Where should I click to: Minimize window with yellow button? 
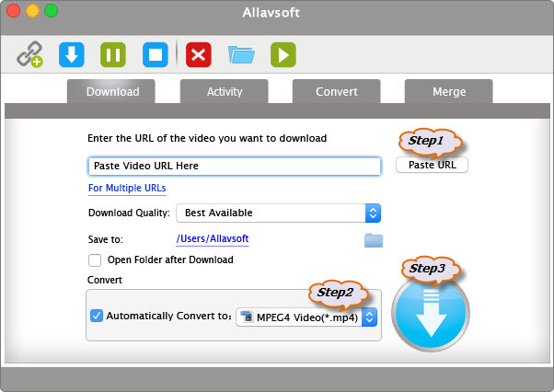click(32, 11)
